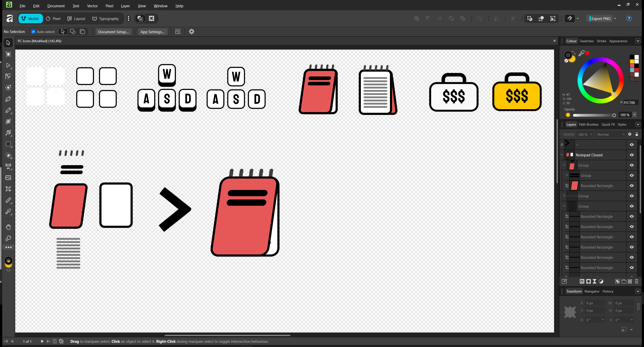Viewport: 644px width, 347px height.
Task: Select the Pen tool
Action: click(8, 99)
